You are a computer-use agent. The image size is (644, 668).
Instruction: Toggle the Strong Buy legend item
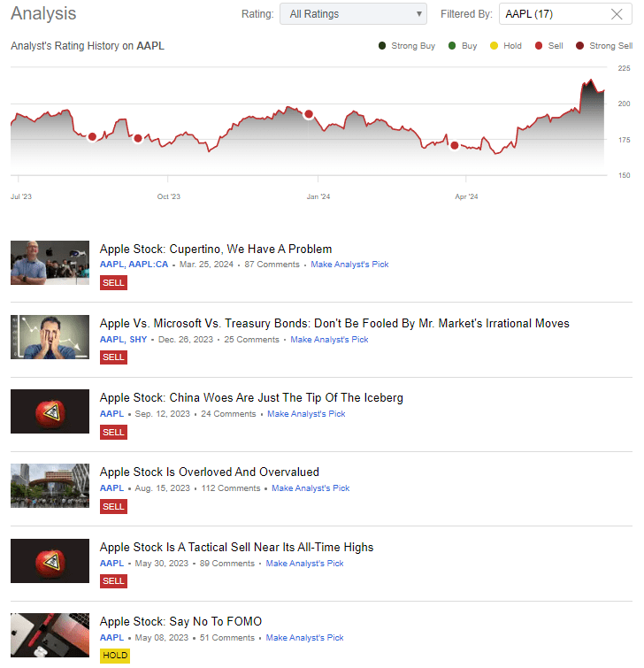click(x=407, y=46)
